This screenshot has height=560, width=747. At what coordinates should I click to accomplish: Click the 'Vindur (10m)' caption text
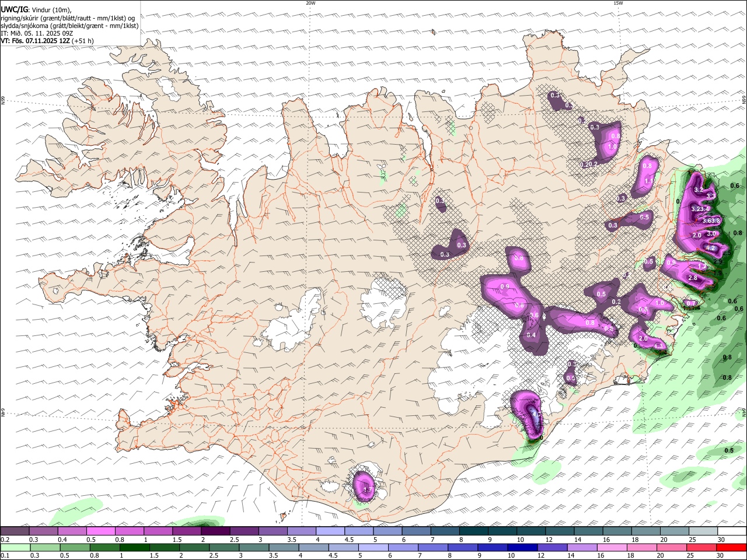click(x=51, y=10)
